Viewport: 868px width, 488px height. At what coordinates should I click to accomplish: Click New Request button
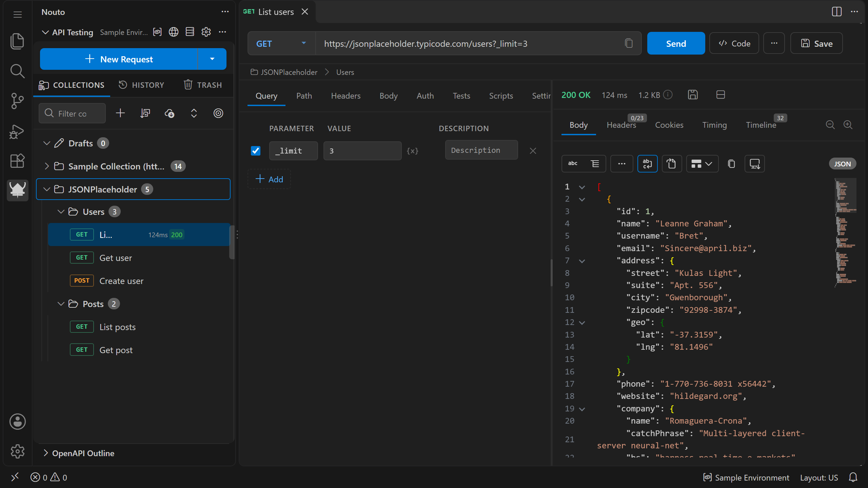(119, 59)
